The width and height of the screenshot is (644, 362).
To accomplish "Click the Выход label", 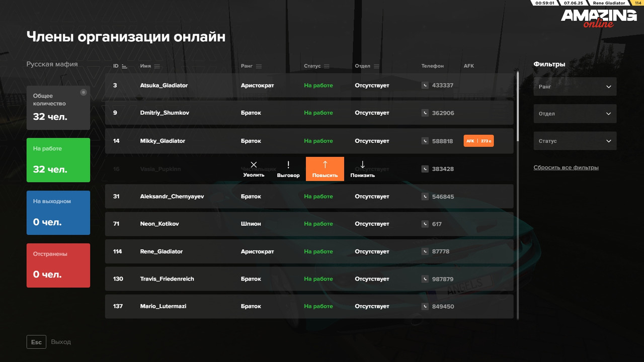I will (x=61, y=342).
